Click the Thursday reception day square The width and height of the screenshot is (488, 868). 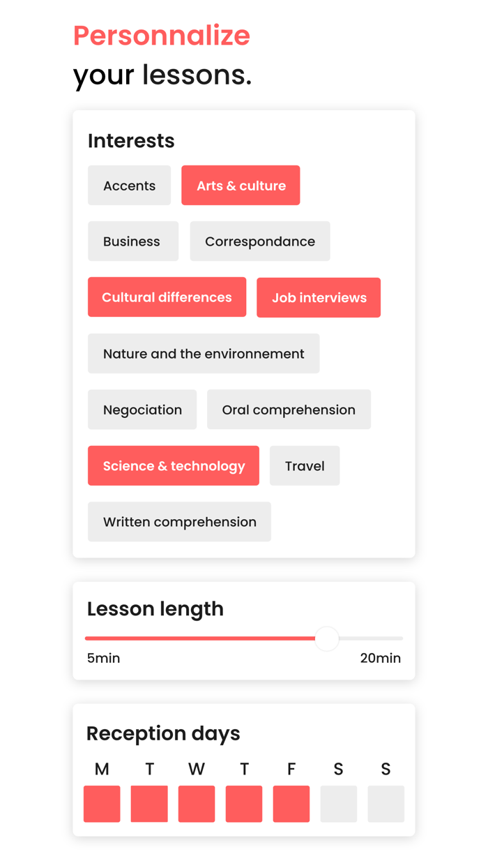click(x=244, y=804)
